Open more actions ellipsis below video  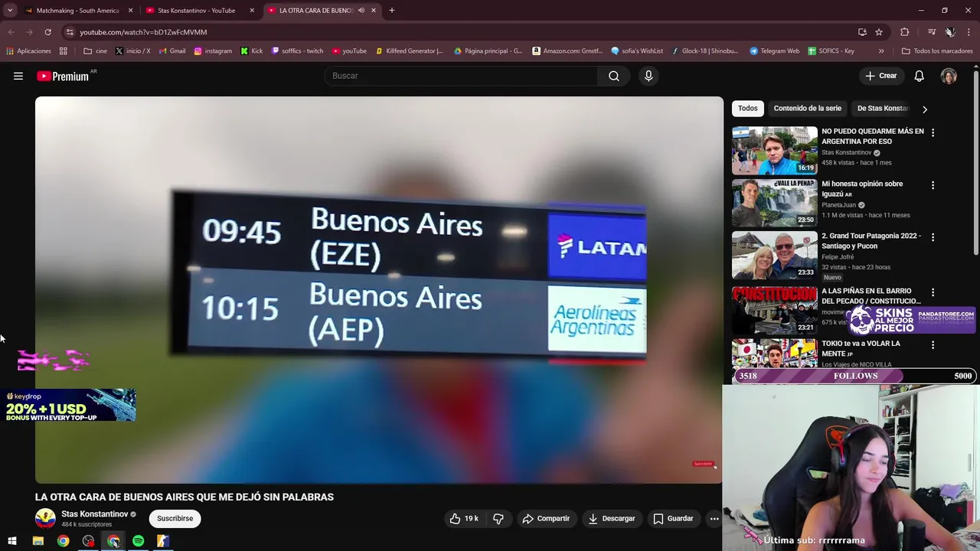tap(714, 519)
